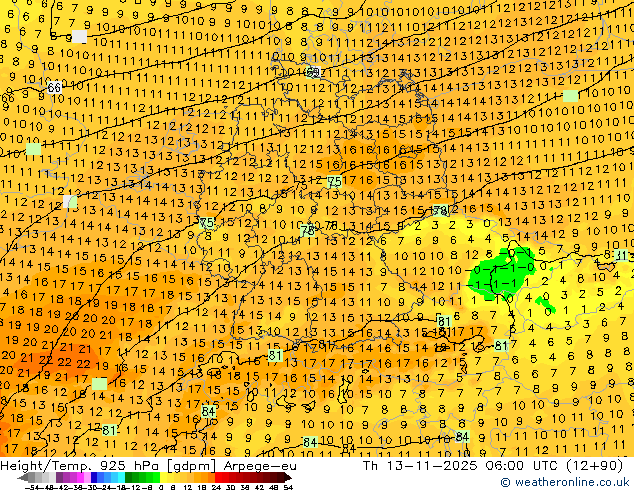Click the (12+90) forecast run label
Viewport: 634px width, 490px height.
point(592,466)
